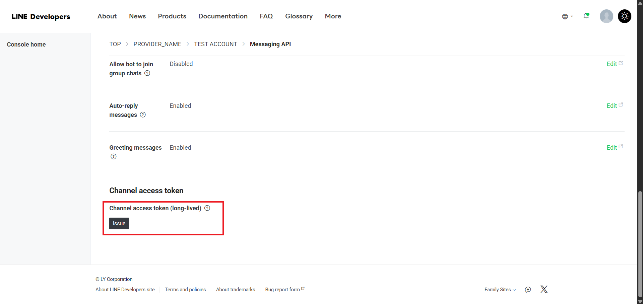Image resolution: width=644 pixels, height=304 pixels.
Task: Click TOP breadcrumb link
Action: 115,44
